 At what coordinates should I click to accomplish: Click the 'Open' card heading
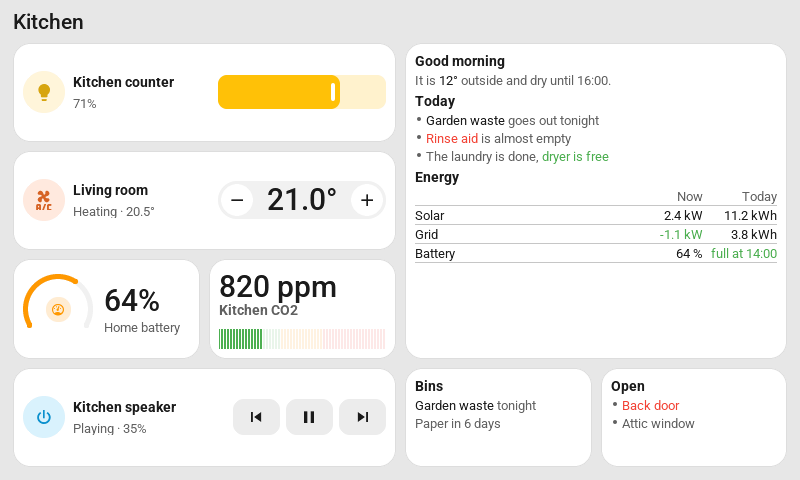click(628, 387)
